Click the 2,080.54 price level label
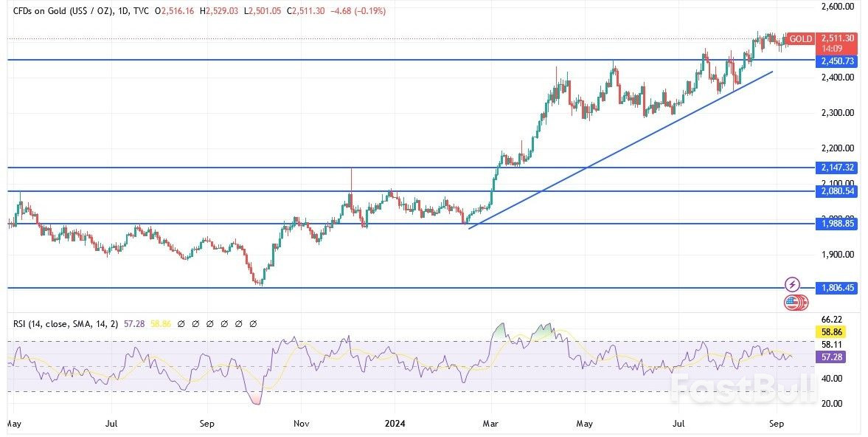Screen dimensions: 868x437 (836, 191)
